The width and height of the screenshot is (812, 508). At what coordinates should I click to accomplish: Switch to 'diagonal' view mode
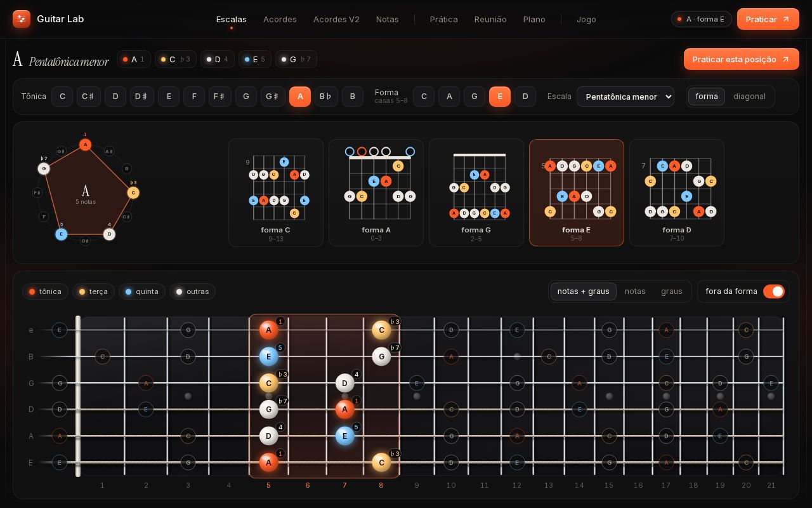point(749,97)
